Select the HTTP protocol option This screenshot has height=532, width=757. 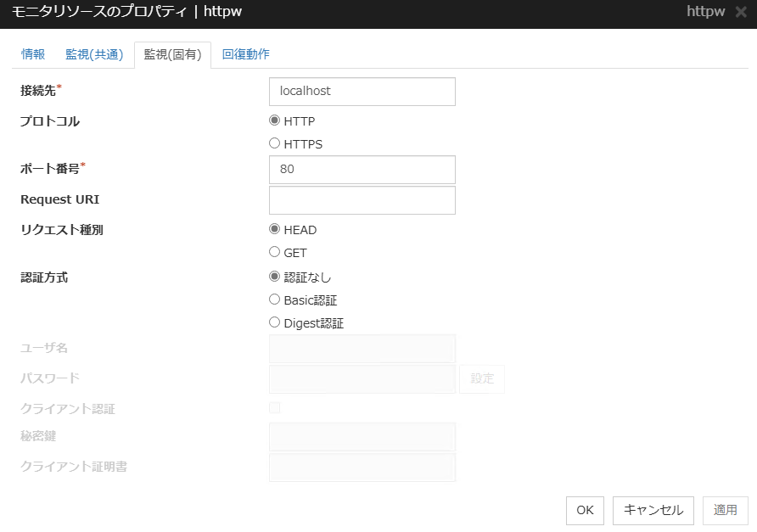pos(274,120)
